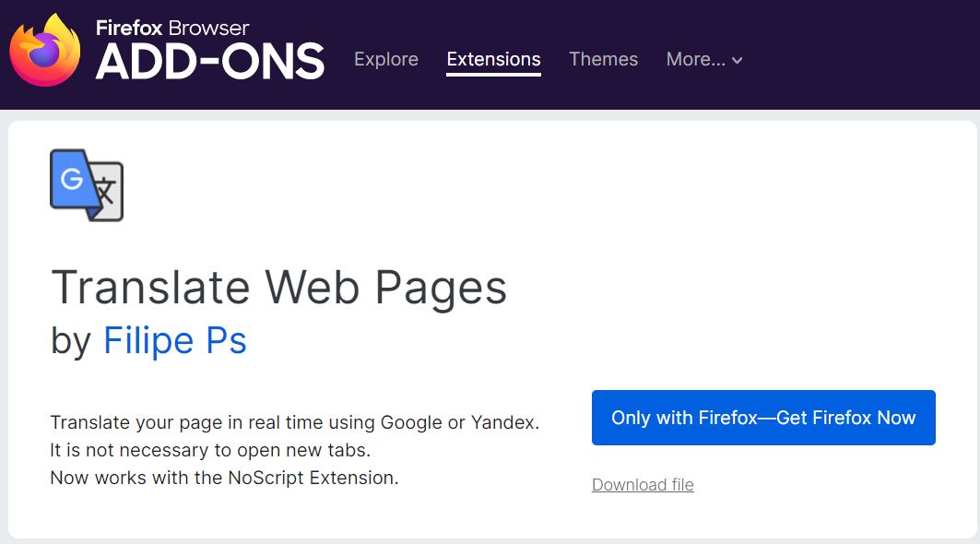Click the empty area of the dark header bar

click(x=863, y=56)
